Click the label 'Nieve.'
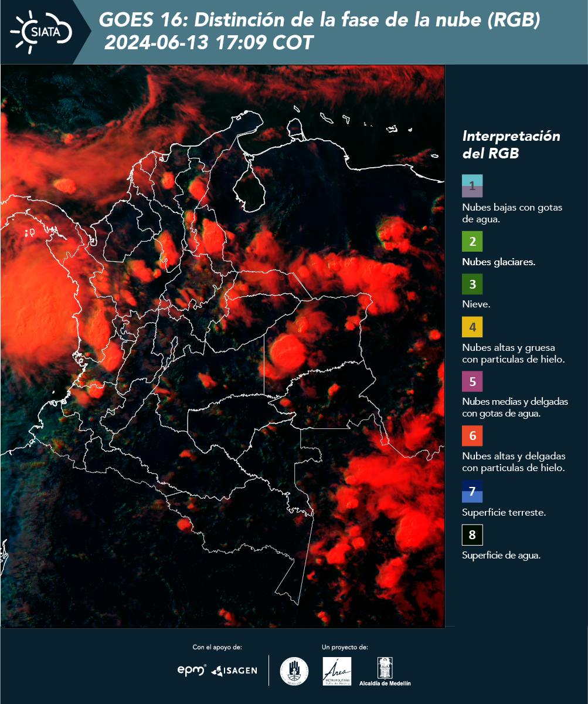This screenshot has width=588, height=704. click(x=476, y=304)
